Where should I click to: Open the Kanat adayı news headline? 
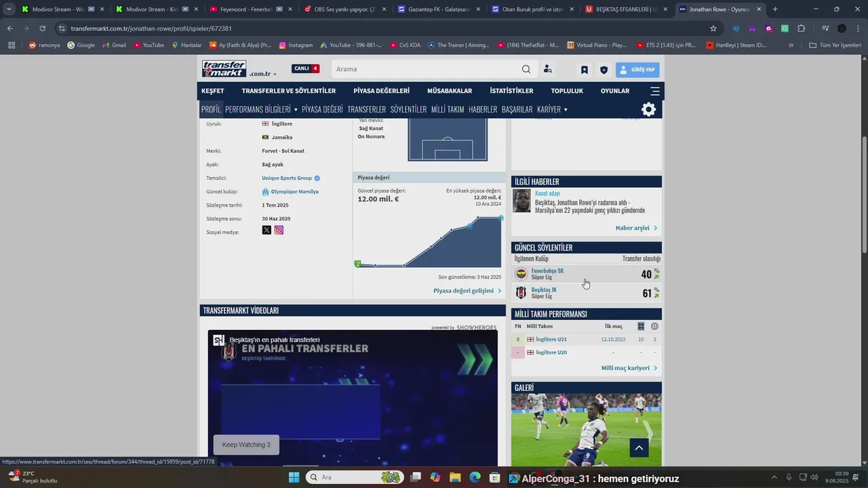point(547,193)
